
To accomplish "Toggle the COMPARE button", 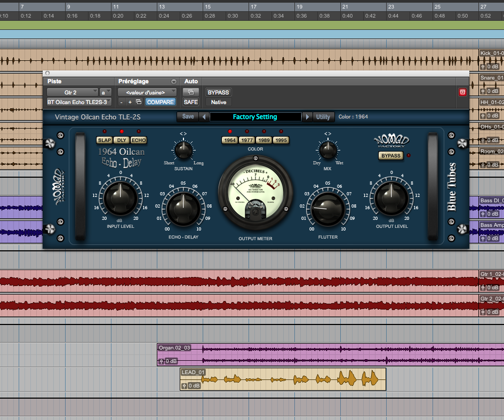I will (x=160, y=102).
